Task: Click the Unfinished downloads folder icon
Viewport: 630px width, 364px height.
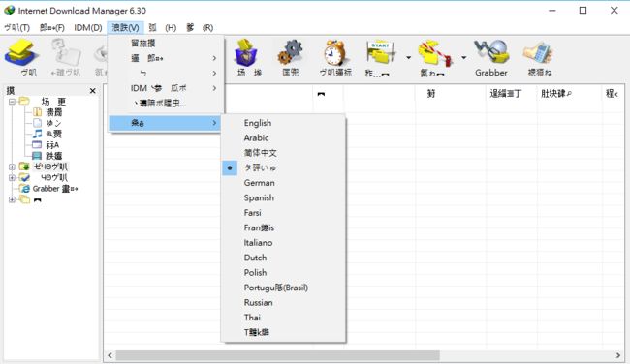Action: [x=24, y=167]
